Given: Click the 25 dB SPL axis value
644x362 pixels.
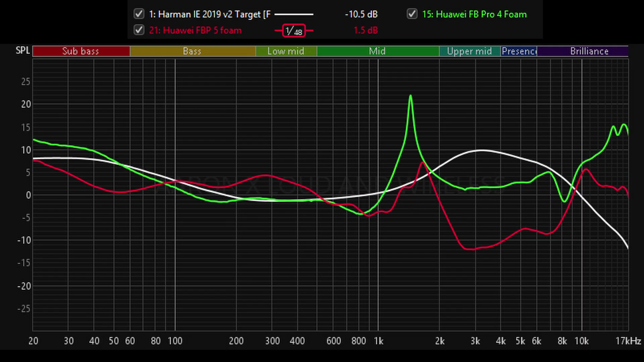Looking at the screenshot, I should [26, 82].
